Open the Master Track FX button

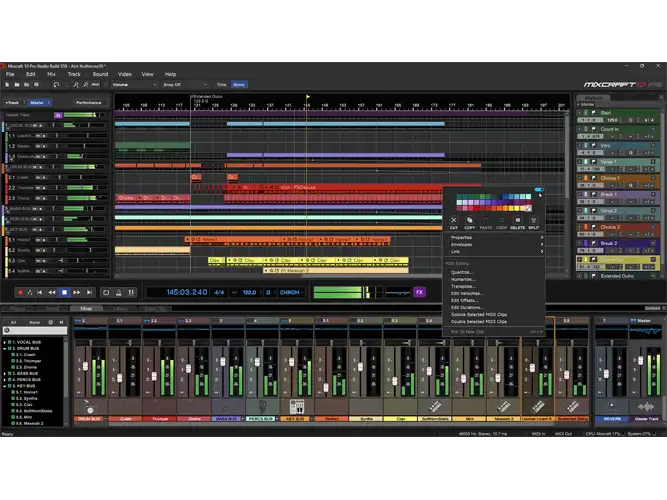pos(58,115)
